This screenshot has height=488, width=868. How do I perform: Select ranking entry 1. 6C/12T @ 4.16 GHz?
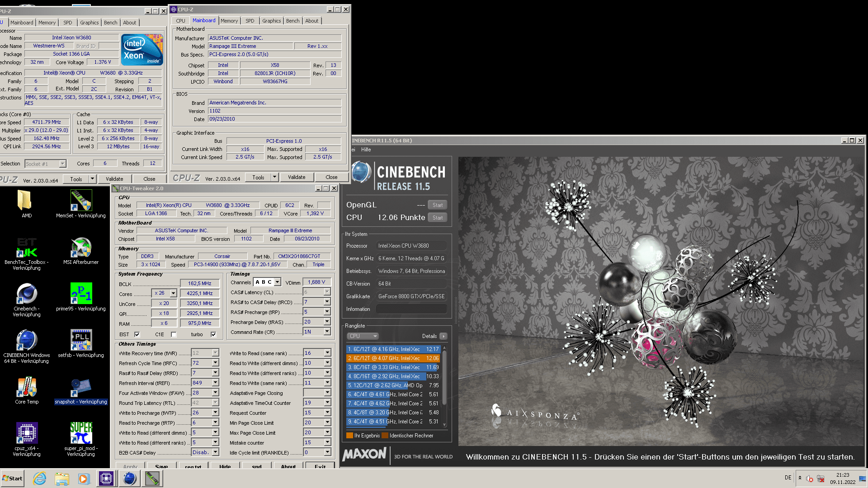pos(393,349)
